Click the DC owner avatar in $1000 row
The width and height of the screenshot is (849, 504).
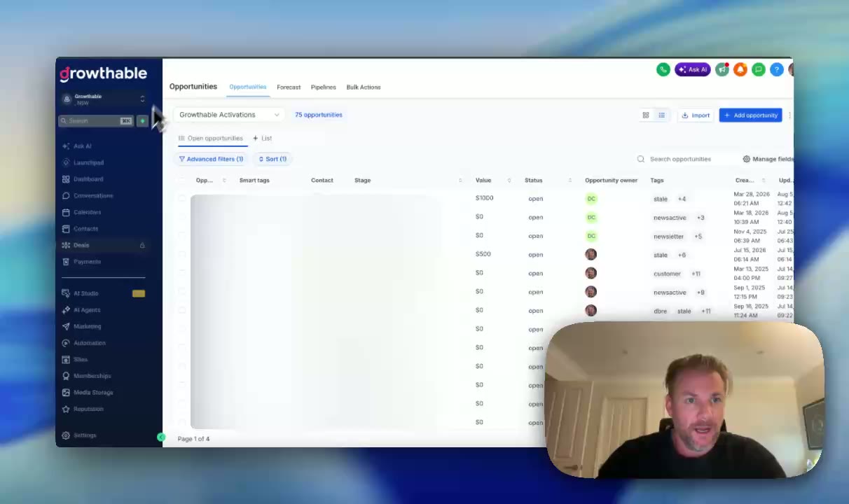tap(591, 199)
